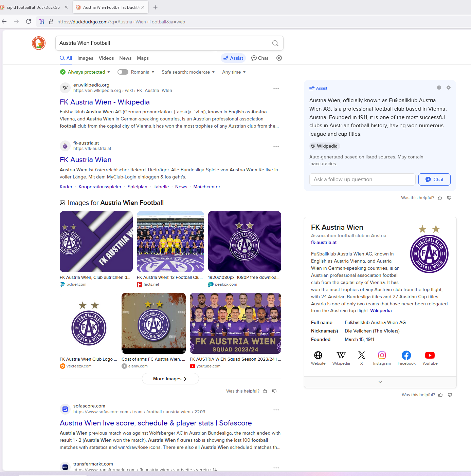Open the Always protected dropdown
Image resolution: width=471 pixels, height=476 pixels.
(x=85, y=72)
